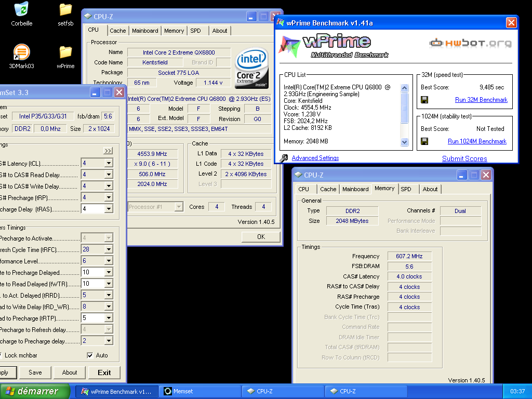The image size is (532, 399).
Task: Open the Processor #1 selection dropdown
Action: [179, 207]
